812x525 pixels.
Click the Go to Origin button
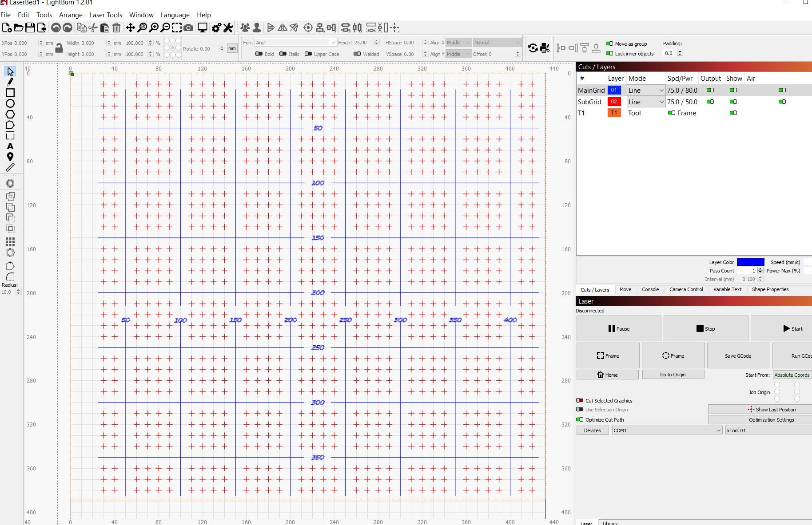tap(673, 374)
